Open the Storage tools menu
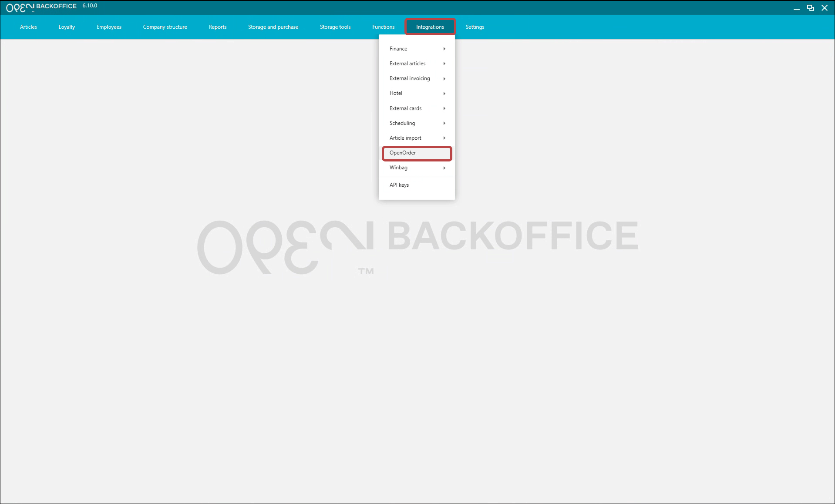This screenshot has width=835, height=504. click(335, 27)
